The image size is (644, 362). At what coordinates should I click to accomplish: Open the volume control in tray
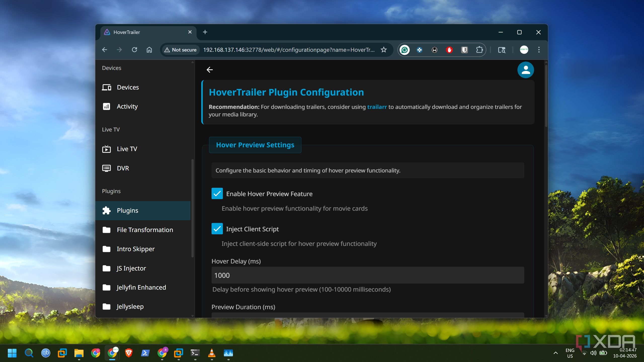593,353
